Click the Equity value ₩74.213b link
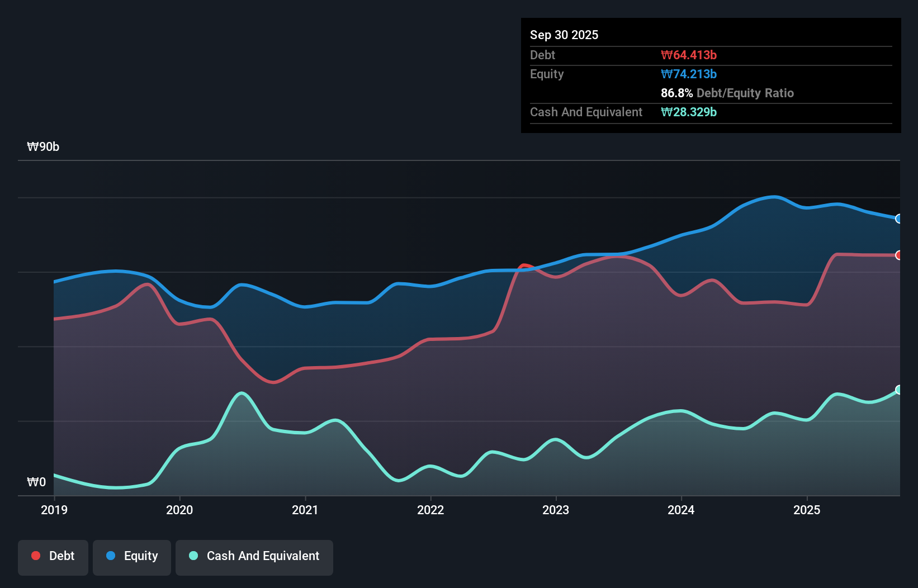 (x=689, y=74)
